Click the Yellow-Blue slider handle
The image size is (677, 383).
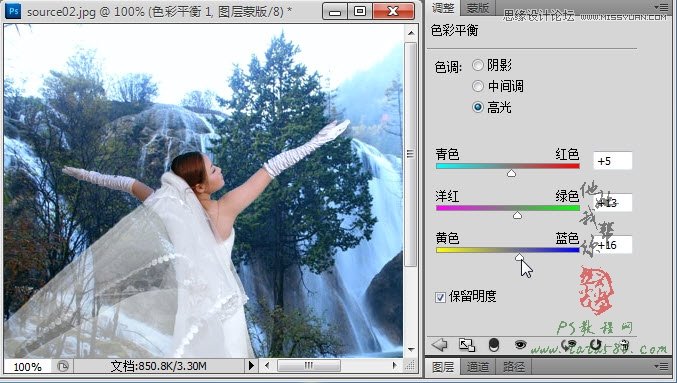pyautogui.click(x=519, y=257)
